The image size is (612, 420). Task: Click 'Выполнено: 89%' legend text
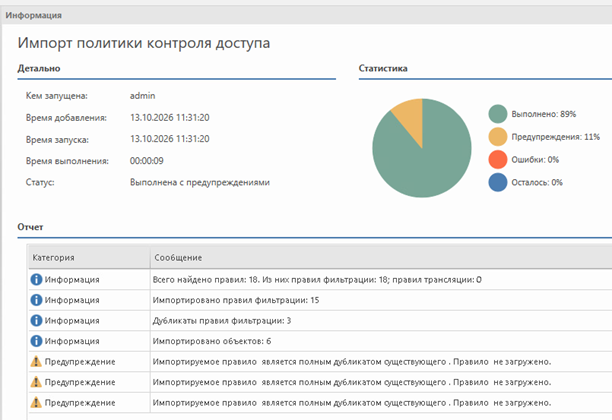pyautogui.click(x=544, y=114)
